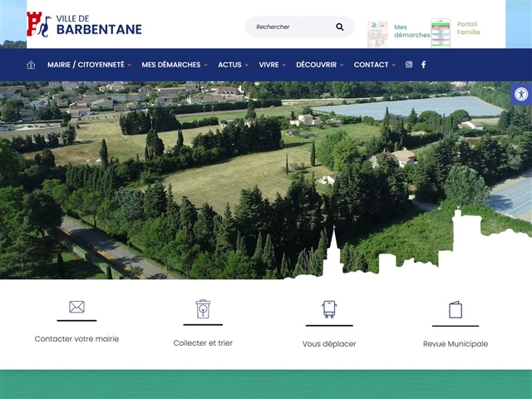Click the magazine Revue Municipale icon
This screenshot has height=399, width=532.
tap(456, 310)
